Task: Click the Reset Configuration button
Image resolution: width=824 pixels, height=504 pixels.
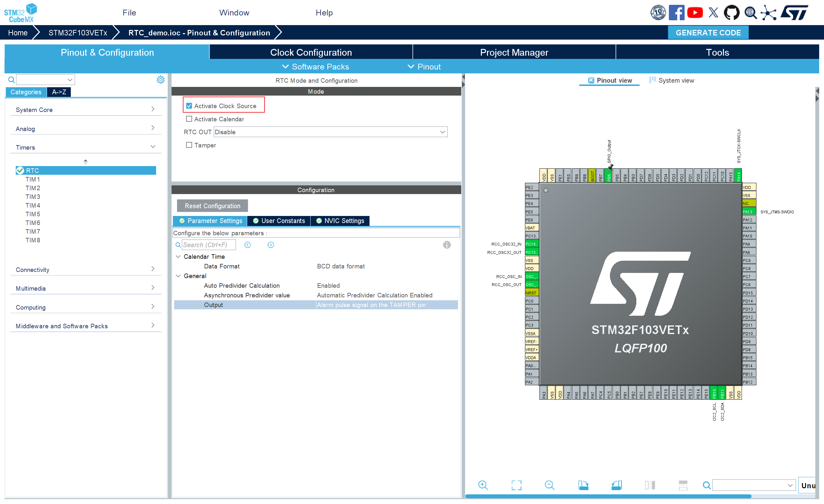Action: [x=212, y=206]
